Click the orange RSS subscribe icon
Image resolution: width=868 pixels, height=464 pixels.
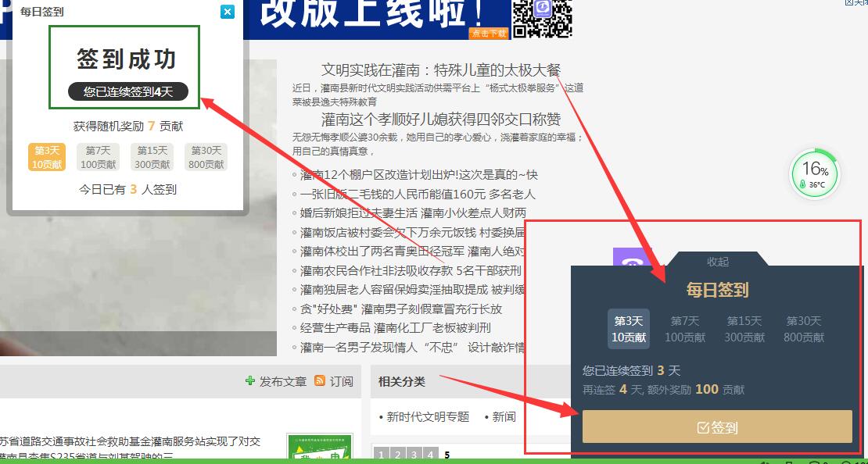(319, 383)
